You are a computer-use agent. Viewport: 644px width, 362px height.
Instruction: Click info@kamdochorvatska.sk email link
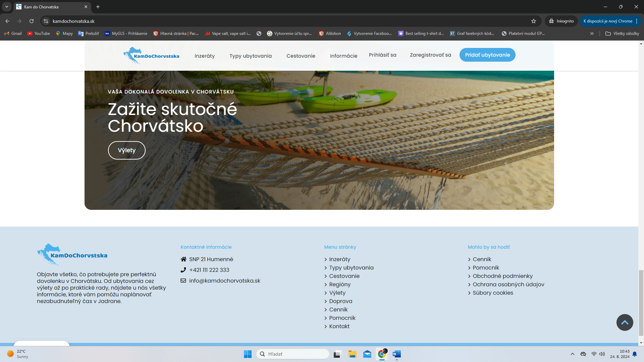[x=225, y=281]
